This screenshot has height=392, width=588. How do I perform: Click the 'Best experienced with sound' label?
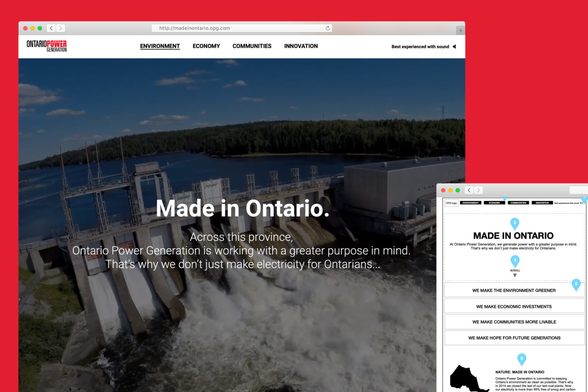click(420, 47)
